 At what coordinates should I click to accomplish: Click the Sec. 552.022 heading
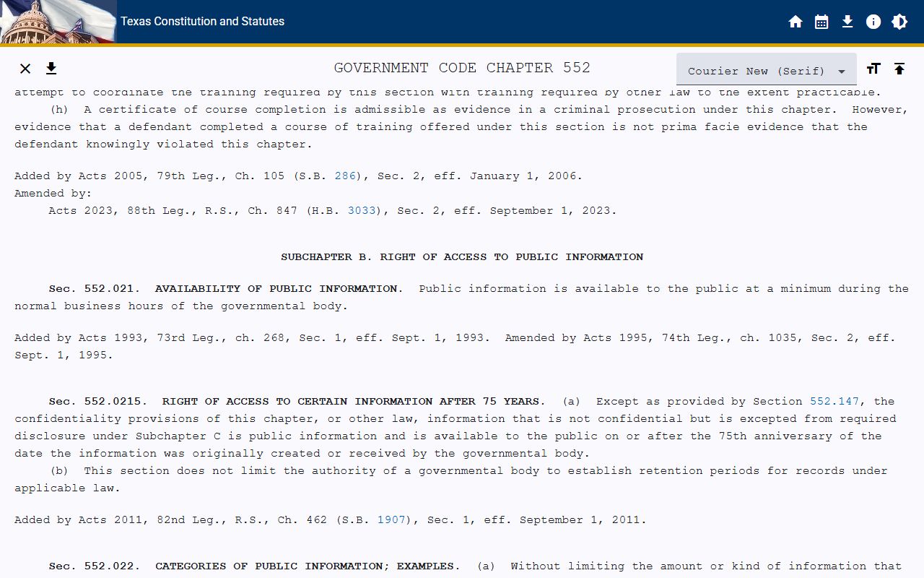click(254, 566)
